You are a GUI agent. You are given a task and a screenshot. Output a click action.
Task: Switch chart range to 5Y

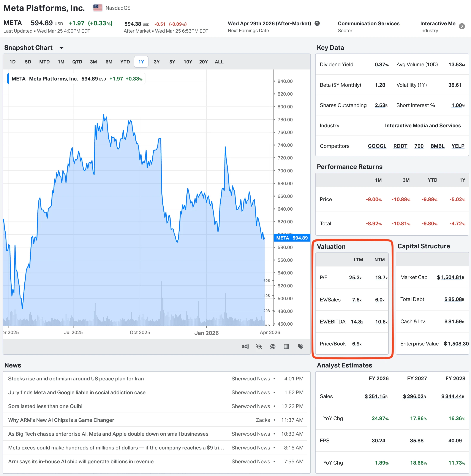point(172,62)
